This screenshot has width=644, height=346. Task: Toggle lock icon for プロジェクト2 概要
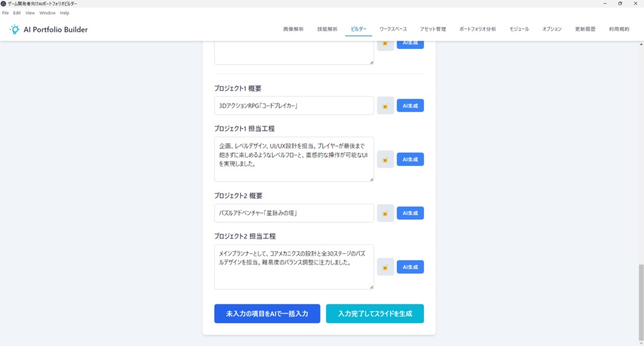[386, 213]
